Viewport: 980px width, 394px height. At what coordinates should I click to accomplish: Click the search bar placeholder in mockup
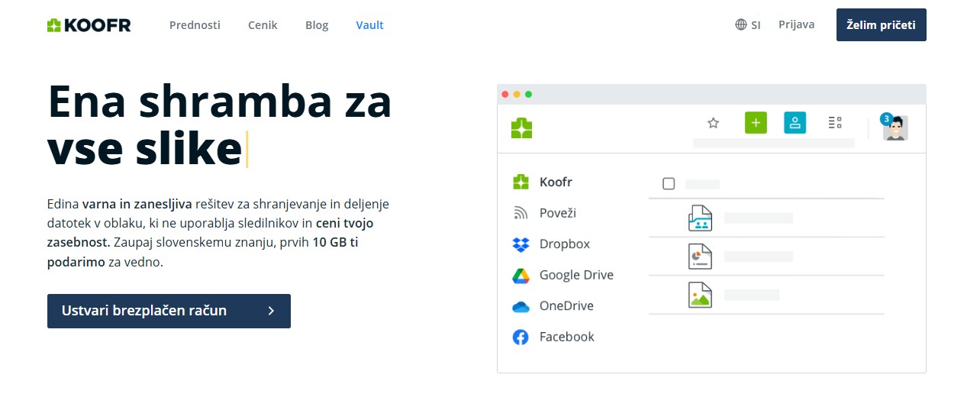[774, 143]
